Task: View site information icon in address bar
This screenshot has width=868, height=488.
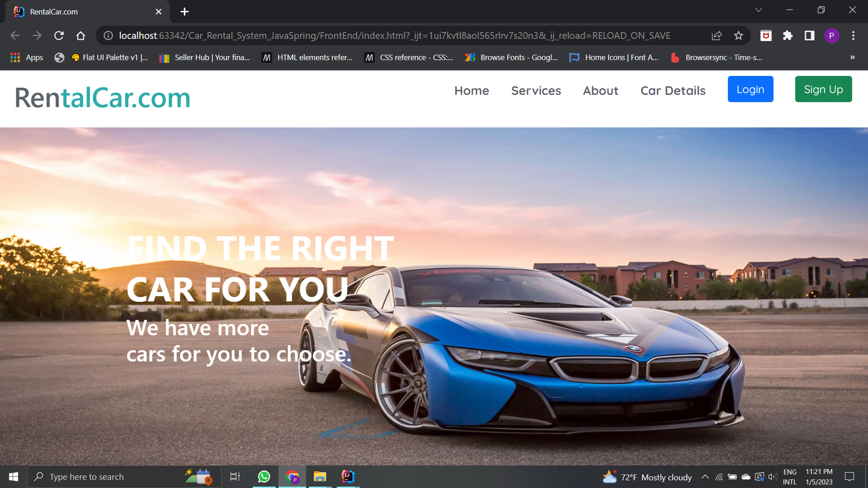Action: 108,36
